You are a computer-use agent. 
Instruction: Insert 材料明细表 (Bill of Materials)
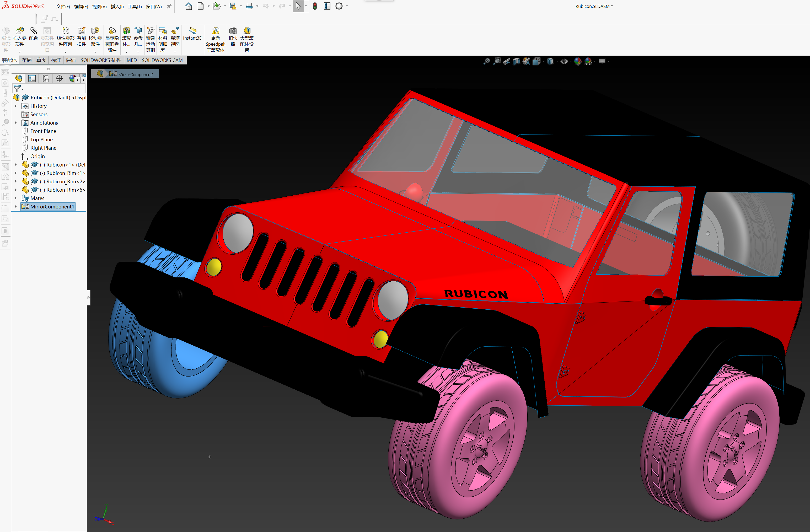click(163, 40)
